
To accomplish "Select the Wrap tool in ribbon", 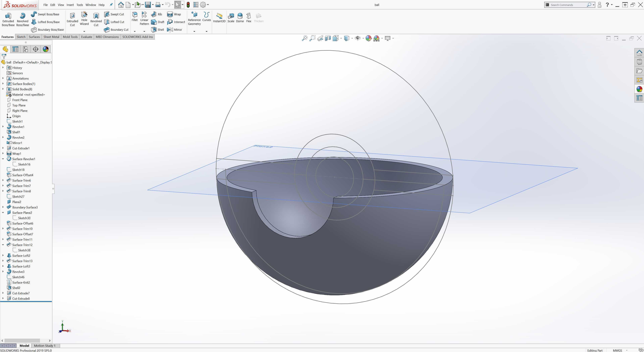I will click(174, 14).
